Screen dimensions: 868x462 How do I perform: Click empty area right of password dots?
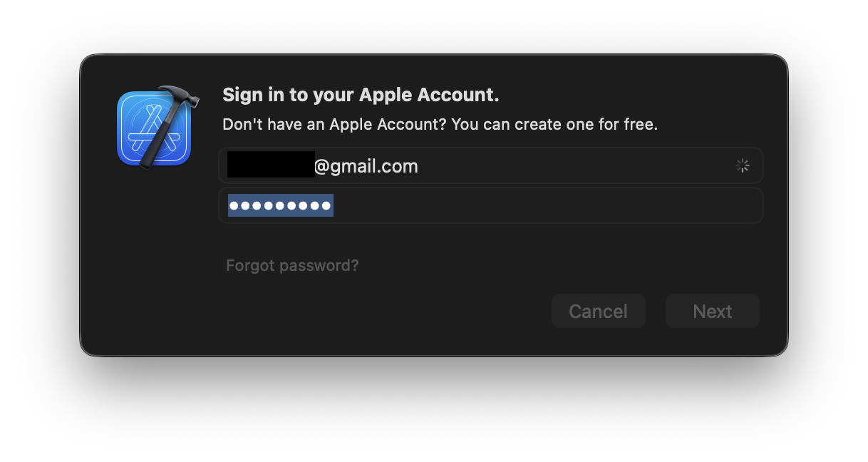(542, 206)
